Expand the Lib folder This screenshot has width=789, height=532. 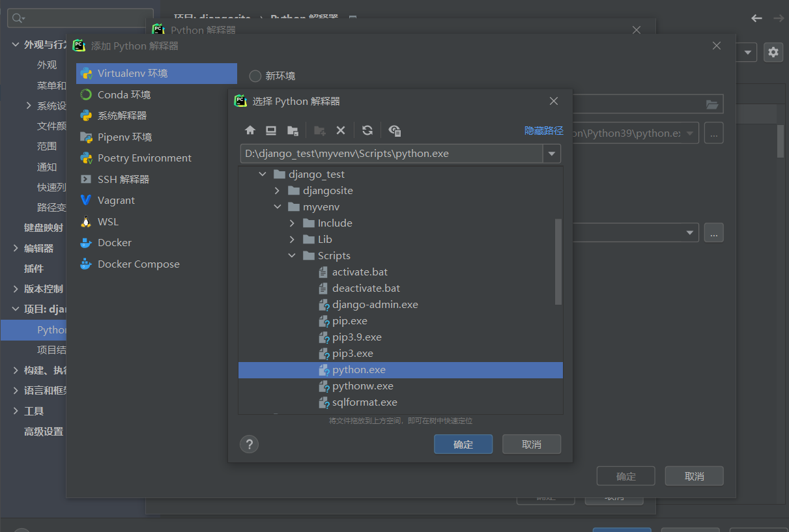[292, 240]
